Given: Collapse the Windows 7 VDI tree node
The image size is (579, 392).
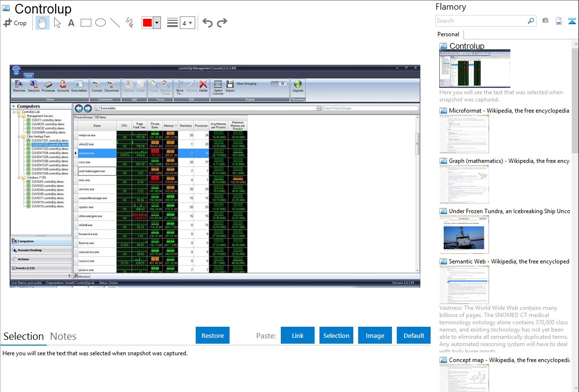Looking at the screenshot, I should click(x=19, y=178).
